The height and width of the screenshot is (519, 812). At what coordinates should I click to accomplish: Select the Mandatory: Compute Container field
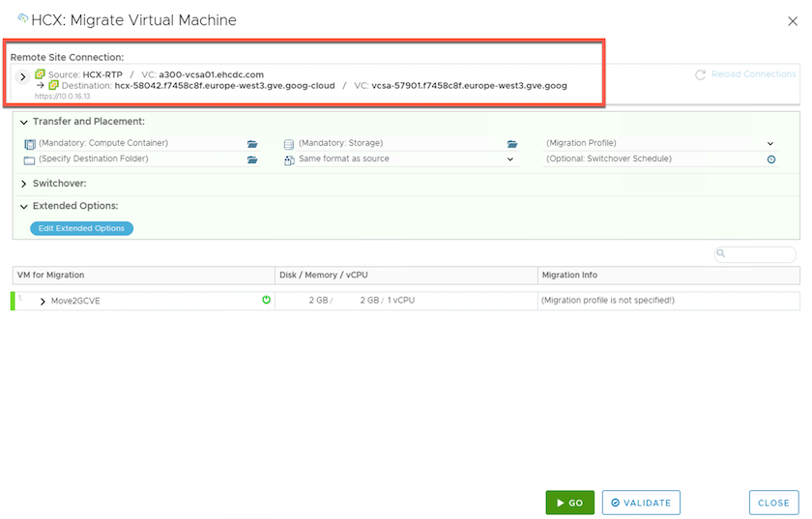pyautogui.click(x=141, y=143)
